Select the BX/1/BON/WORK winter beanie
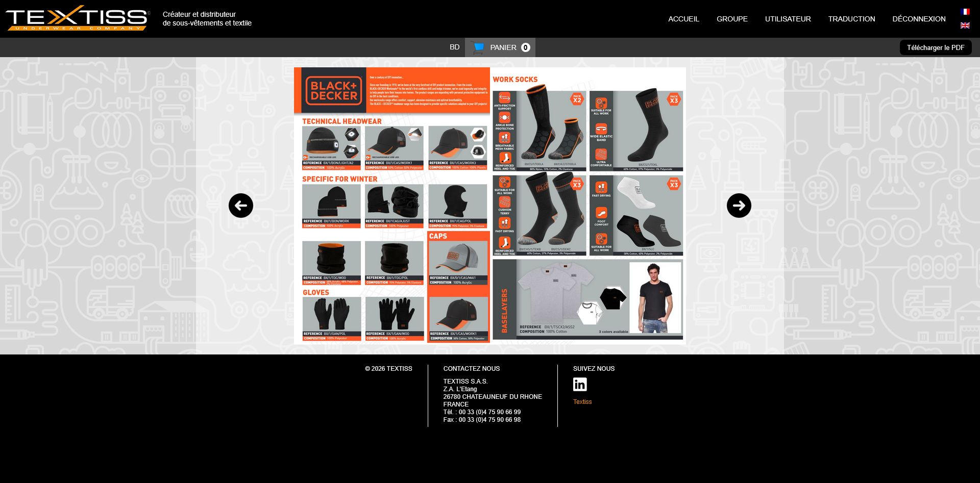The image size is (980, 483). tap(331, 206)
